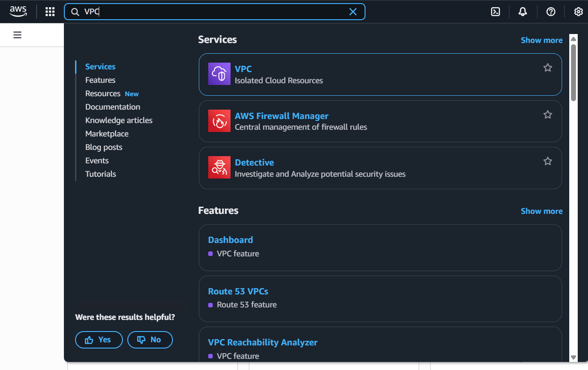
Task: Toggle favorite star for Detective
Action: pyautogui.click(x=547, y=161)
